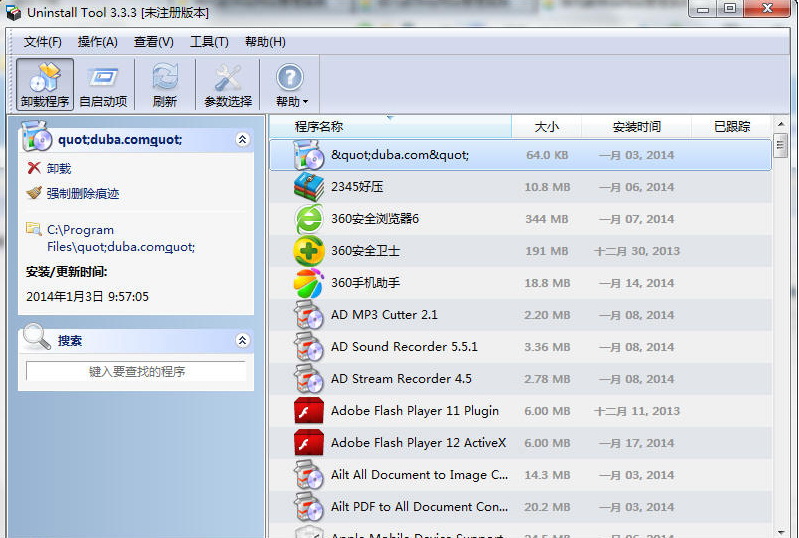Select Ailt All Document to Image icon
799x538 pixels.
308,475
